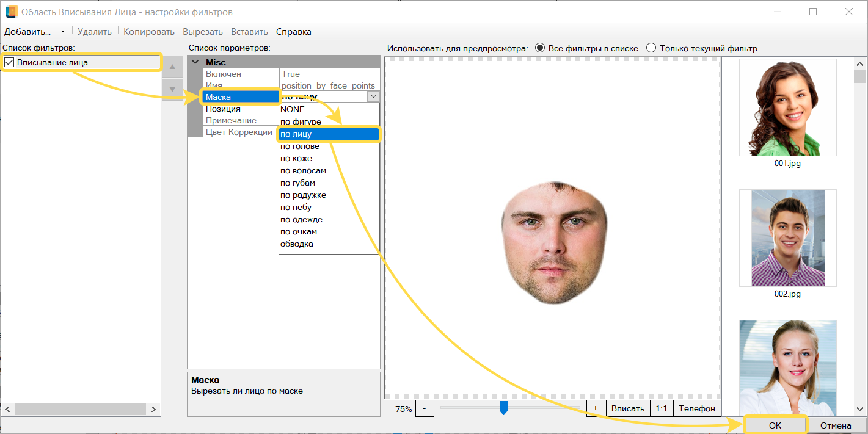
Task: Choose по голове in mask list
Action: click(x=299, y=146)
